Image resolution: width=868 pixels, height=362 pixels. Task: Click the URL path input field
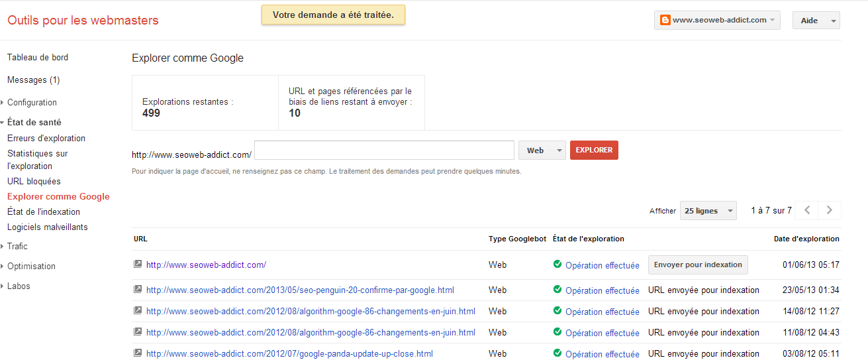[384, 151]
